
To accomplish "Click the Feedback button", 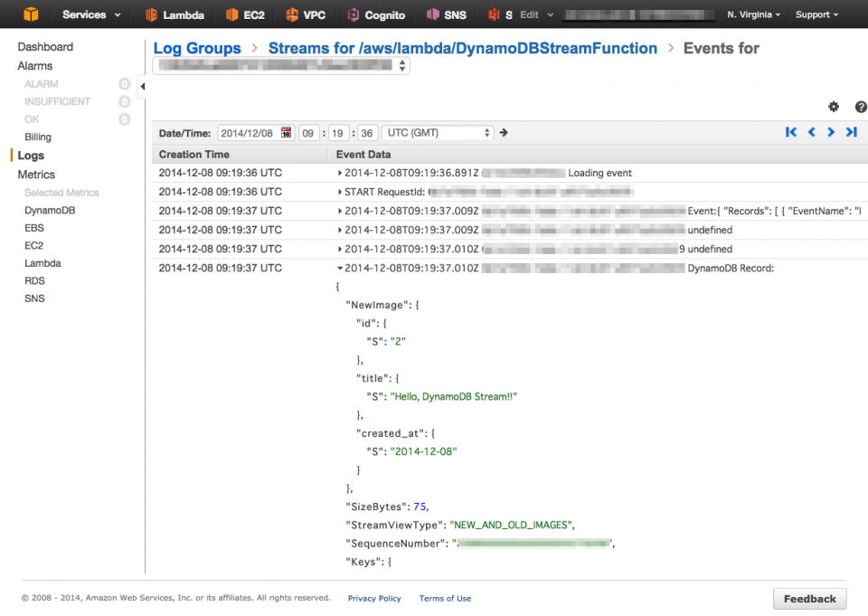I will click(x=809, y=599).
